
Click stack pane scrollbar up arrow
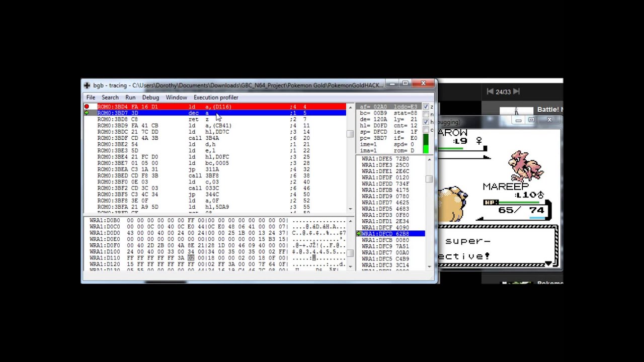(x=429, y=159)
